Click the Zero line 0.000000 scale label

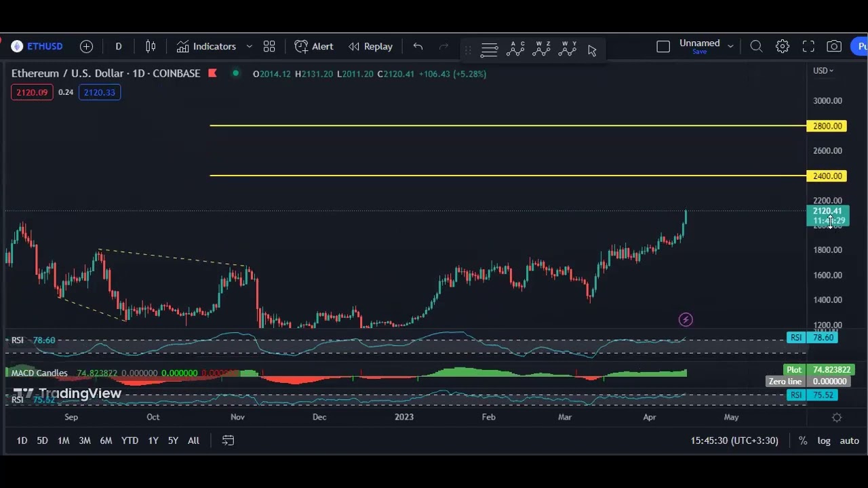808,382
